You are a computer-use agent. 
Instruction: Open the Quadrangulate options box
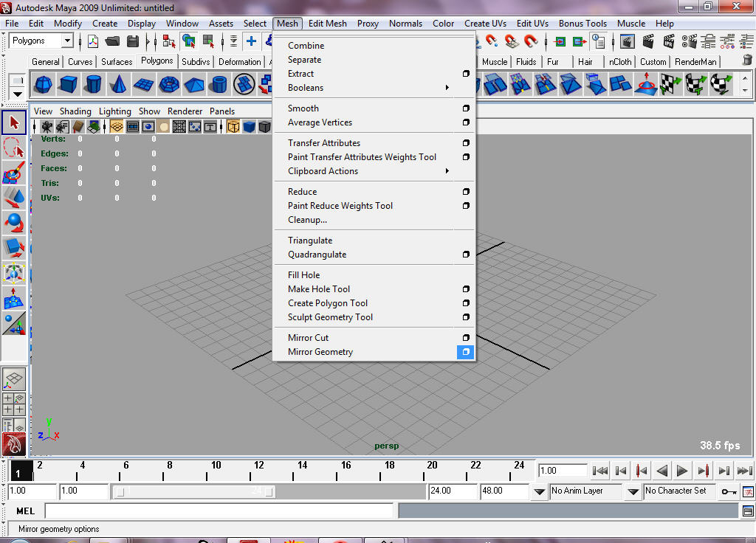point(466,255)
